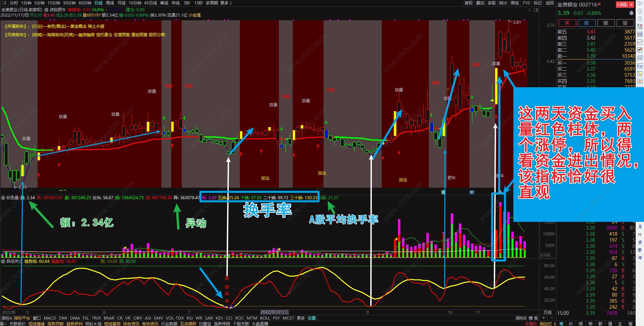Open the red trend line chart sidebar icon
Screen dimensions: 644x326
click(640, 42)
